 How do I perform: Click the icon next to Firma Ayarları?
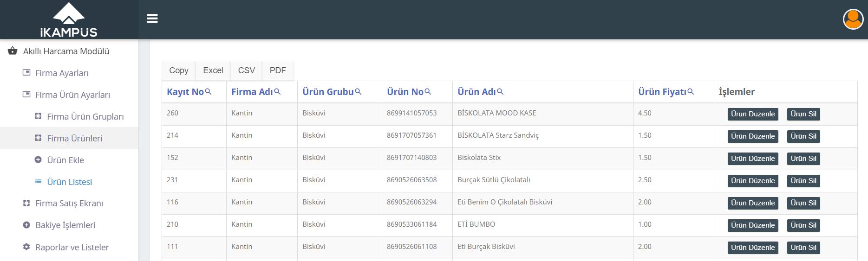26,73
